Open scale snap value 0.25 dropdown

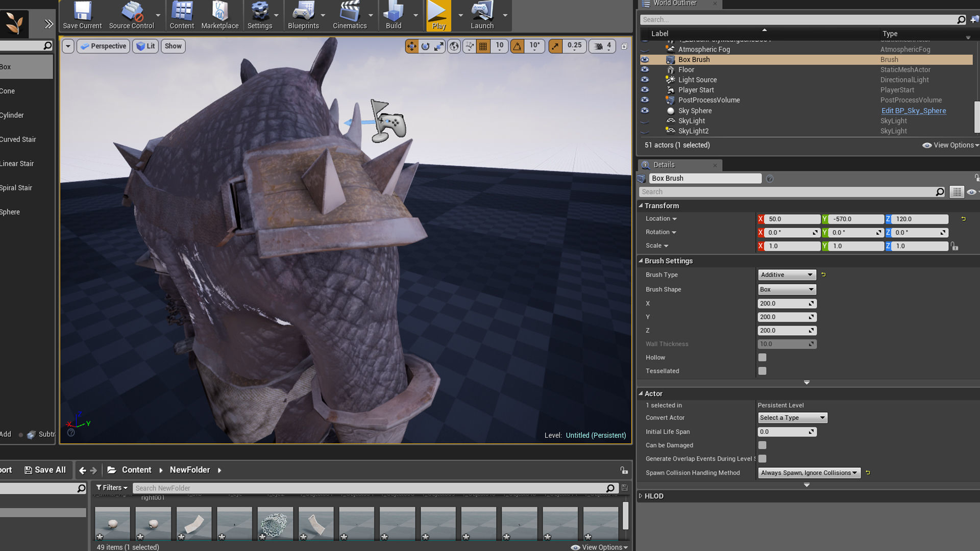point(574,46)
